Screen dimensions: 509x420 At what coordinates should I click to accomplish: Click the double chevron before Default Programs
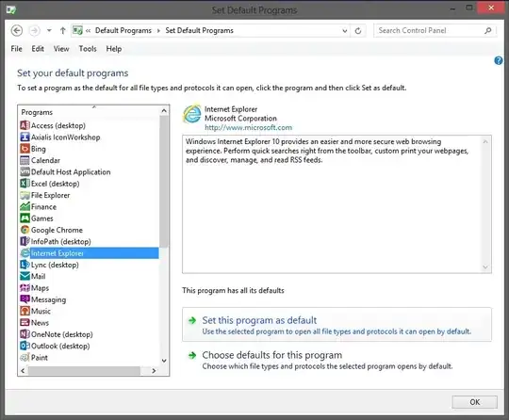[x=88, y=31]
